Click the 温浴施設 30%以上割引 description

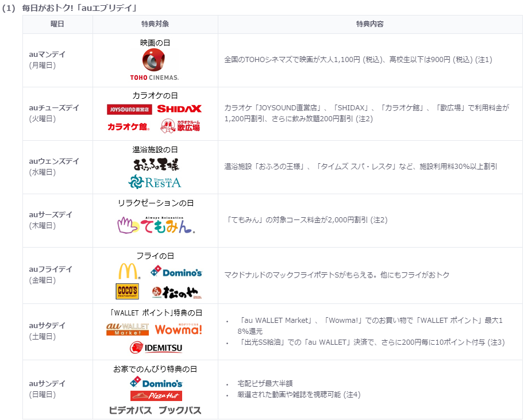point(361,167)
